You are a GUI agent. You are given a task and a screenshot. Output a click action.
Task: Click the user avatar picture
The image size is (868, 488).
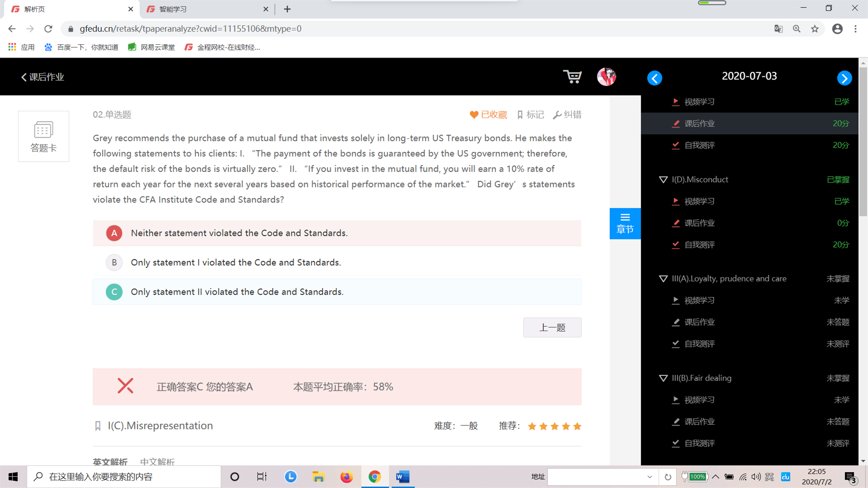point(606,77)
